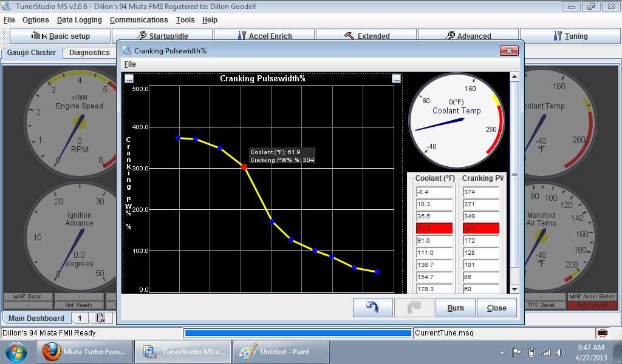The image size is (622, 364).
Task: Click the highlighted Coolant field 61.9
Action: (434, 229)
